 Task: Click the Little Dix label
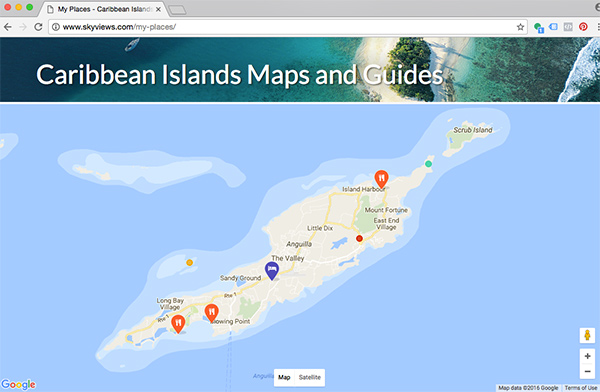320,228
